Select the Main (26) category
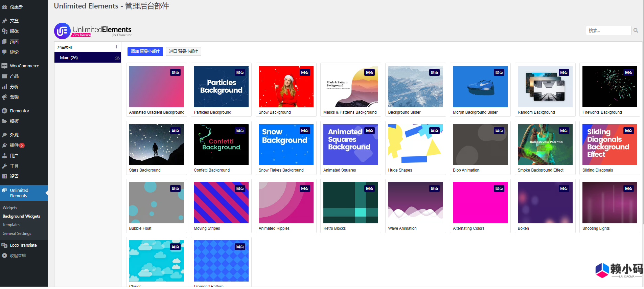 tap(69, 58)
